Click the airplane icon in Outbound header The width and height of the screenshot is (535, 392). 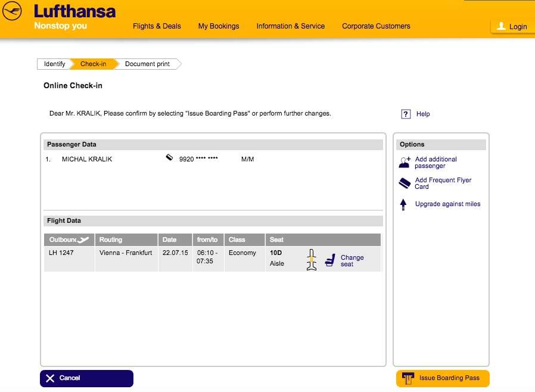coord(83,240)
